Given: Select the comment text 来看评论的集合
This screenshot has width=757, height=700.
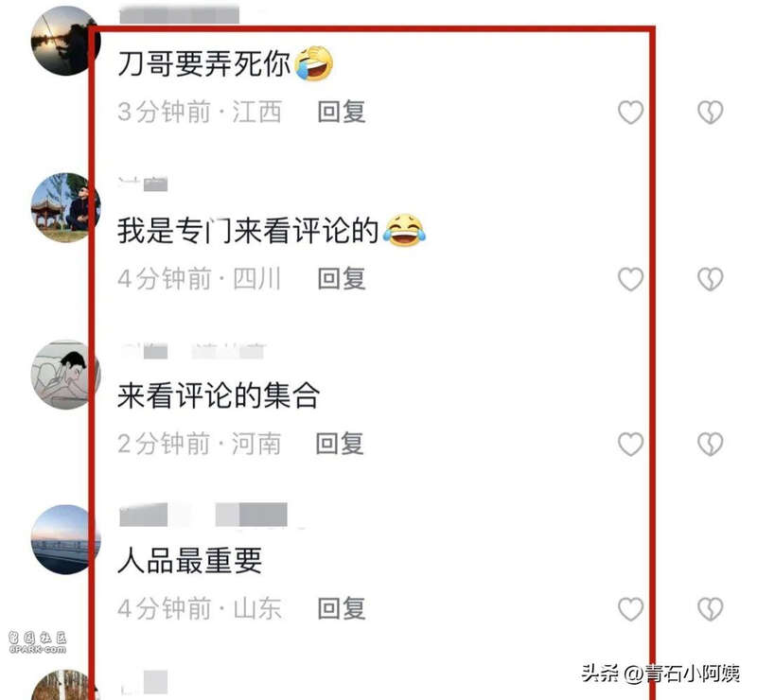Looking at the screenshot, I should point(219,395).
